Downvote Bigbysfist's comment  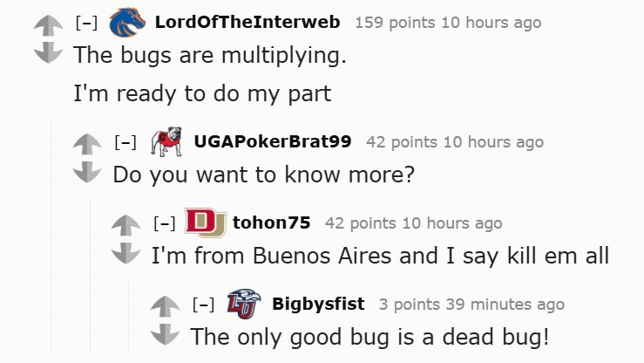(x=163, y=335)
